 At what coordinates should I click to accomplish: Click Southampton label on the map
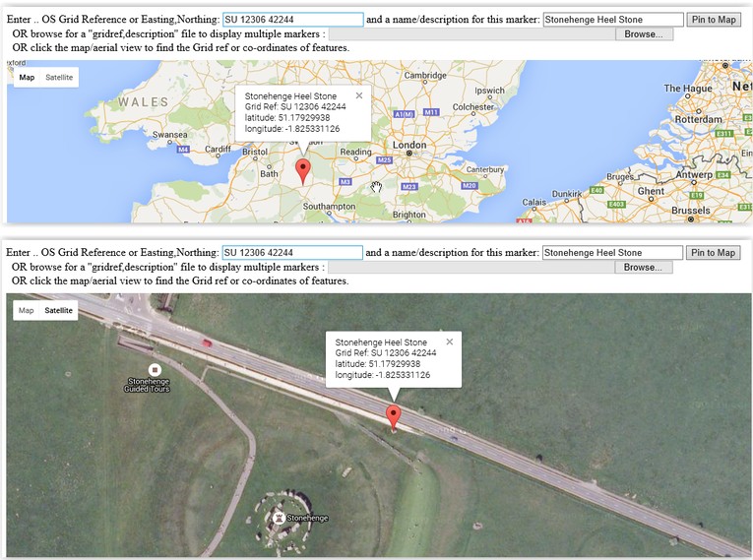(x=329, y=206)
